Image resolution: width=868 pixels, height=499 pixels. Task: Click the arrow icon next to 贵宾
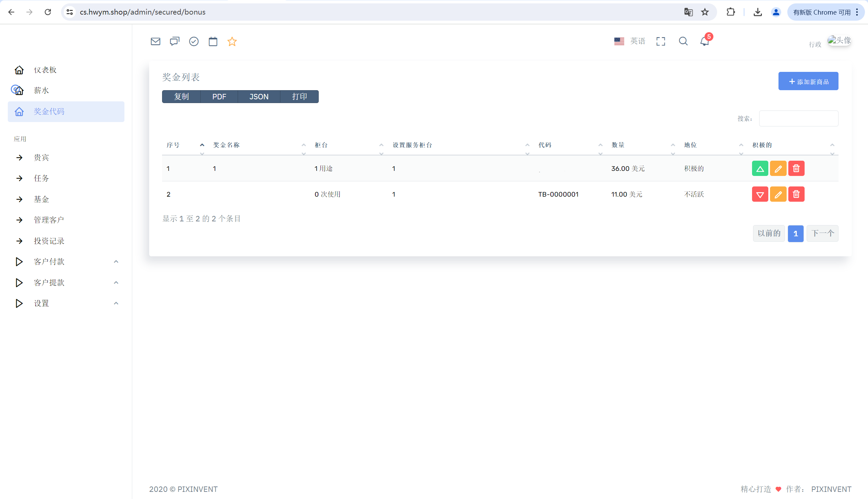click(x=19, y=158)
